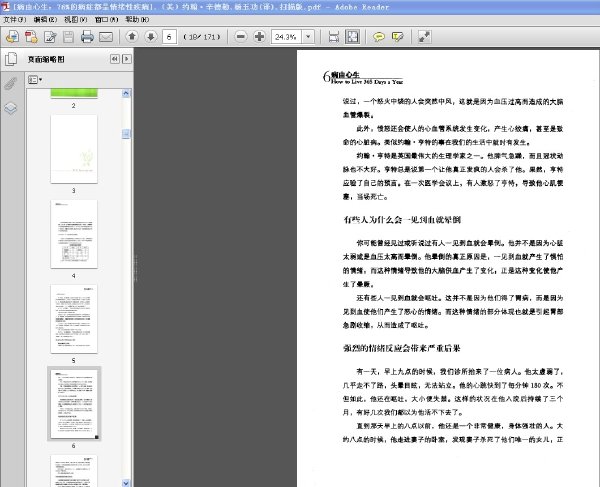Click the email envelope icon
This screenshot has width=600, height=487.
(x=106, y=37)
